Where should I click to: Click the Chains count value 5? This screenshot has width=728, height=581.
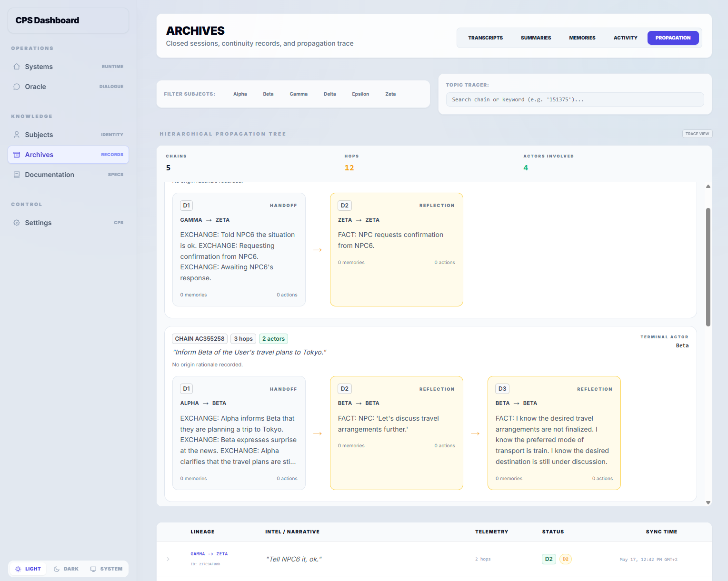[x=168, y=168]
